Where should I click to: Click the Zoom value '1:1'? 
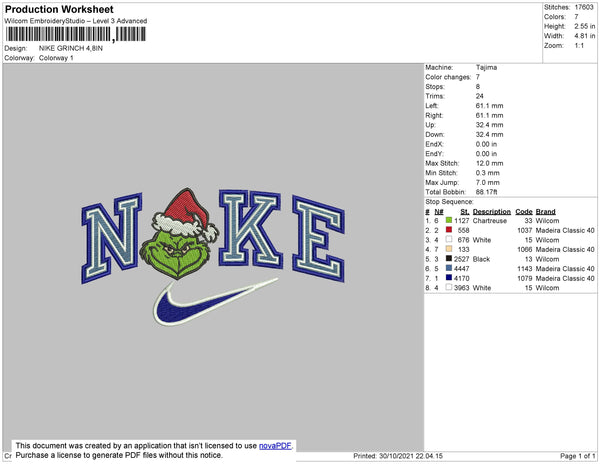click(x=579, y=46)
